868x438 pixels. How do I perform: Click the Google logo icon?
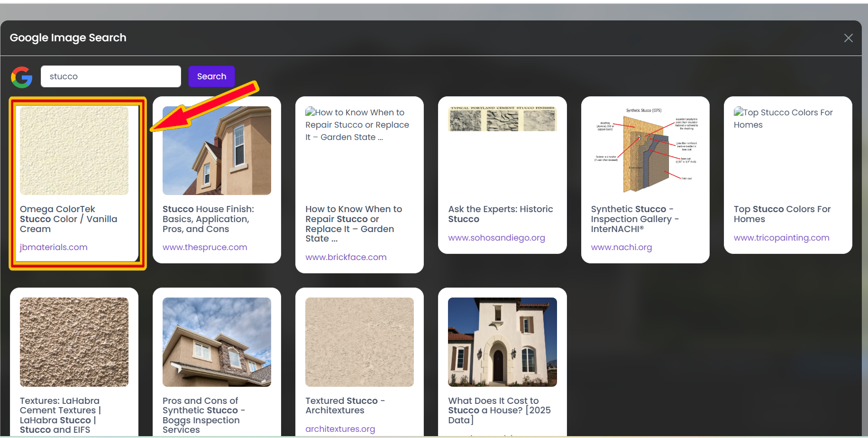22,77
